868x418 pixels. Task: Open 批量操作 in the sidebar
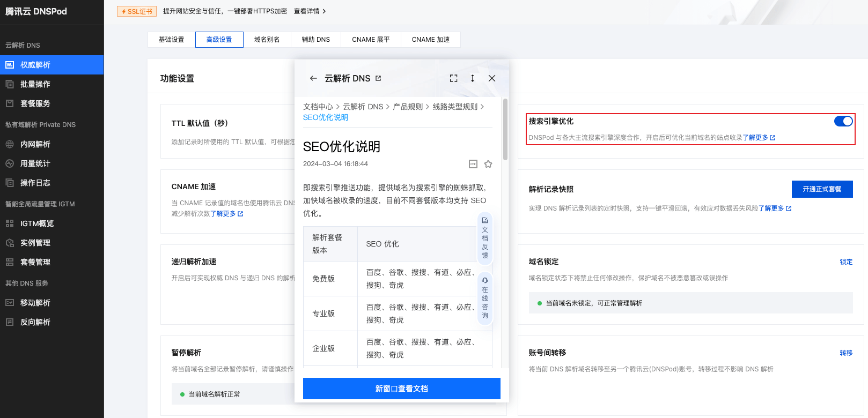tap(52, 84)
